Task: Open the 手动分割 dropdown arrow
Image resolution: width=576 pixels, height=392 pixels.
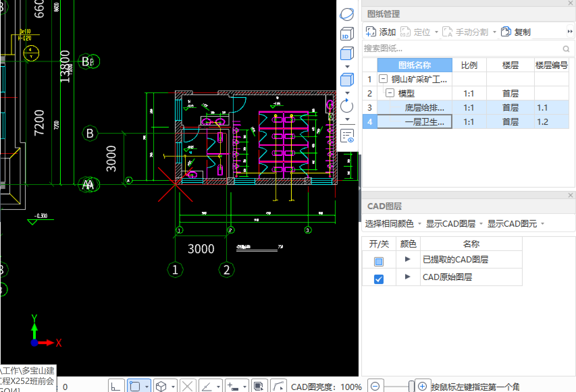Action: click(494, 32)
